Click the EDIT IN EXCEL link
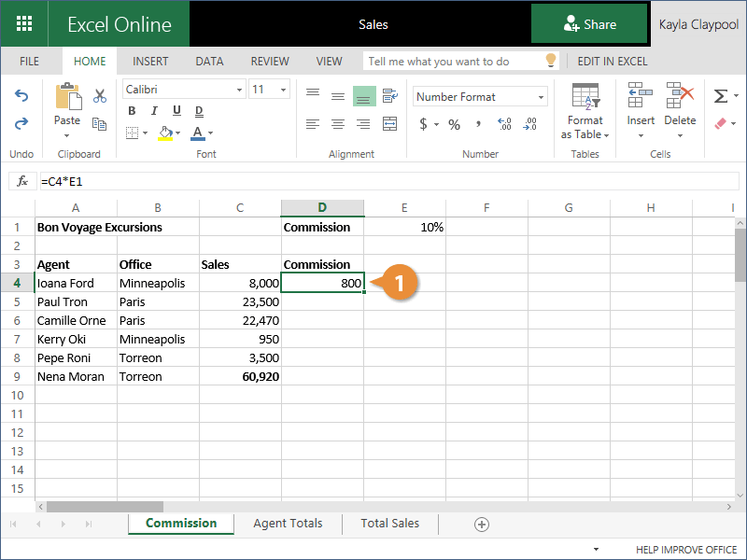This screenshot has height=560, width=747. click(614, 62)
